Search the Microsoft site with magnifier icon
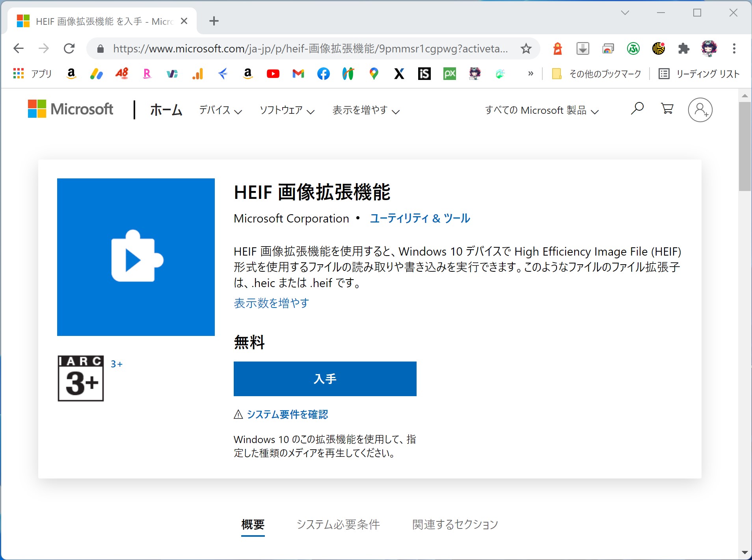The width and height of the screenshot is (752, 560). click(x=637, y=109)
